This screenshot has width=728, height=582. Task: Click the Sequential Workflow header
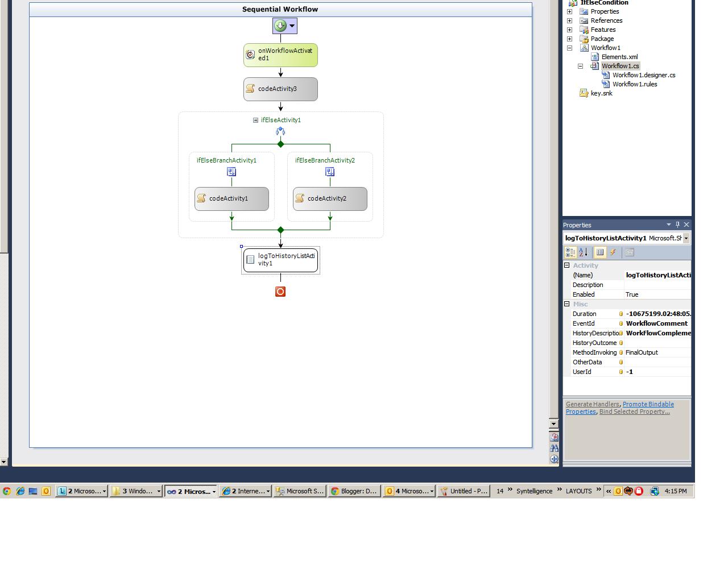pos(280,9)
